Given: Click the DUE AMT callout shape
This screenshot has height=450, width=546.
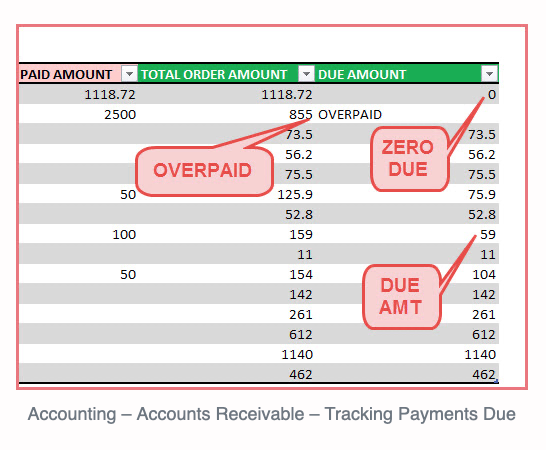Looking at the screenshot, I should [x=402, y=297].
